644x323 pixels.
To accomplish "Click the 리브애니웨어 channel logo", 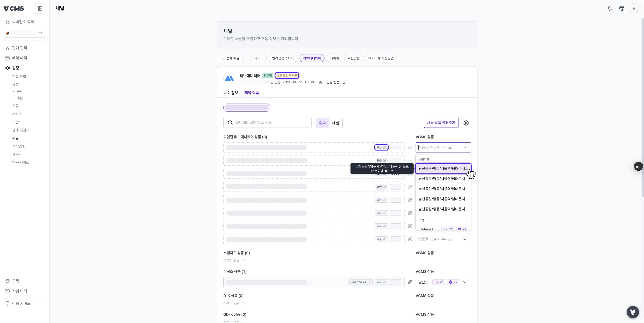I will point(229,79).
